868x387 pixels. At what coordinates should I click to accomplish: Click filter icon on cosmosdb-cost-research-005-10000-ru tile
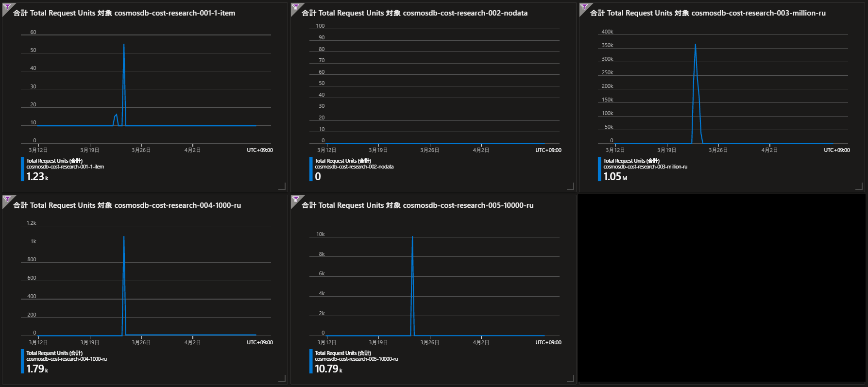[295, 200]
